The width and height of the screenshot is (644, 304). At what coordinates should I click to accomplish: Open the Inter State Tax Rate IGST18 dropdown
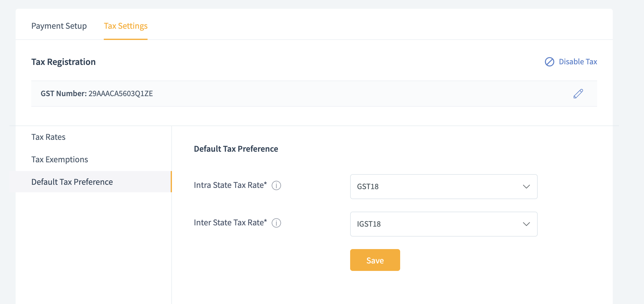(438, 224)
